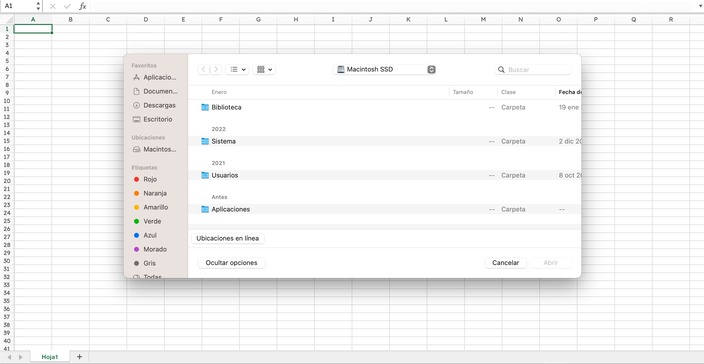Screen dimensions: 704x364
Task: Click the next sheet arrow
Action: [20, 357]
